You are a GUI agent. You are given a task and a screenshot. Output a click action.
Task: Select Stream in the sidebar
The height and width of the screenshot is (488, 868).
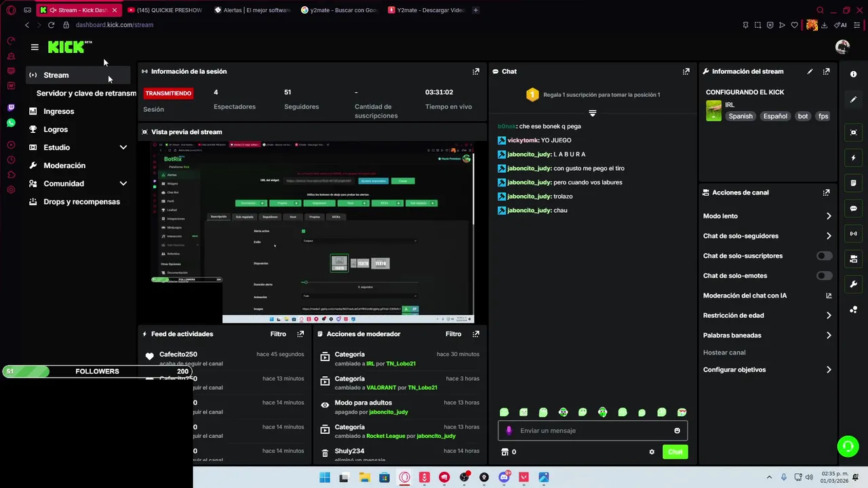click(79, 75)
